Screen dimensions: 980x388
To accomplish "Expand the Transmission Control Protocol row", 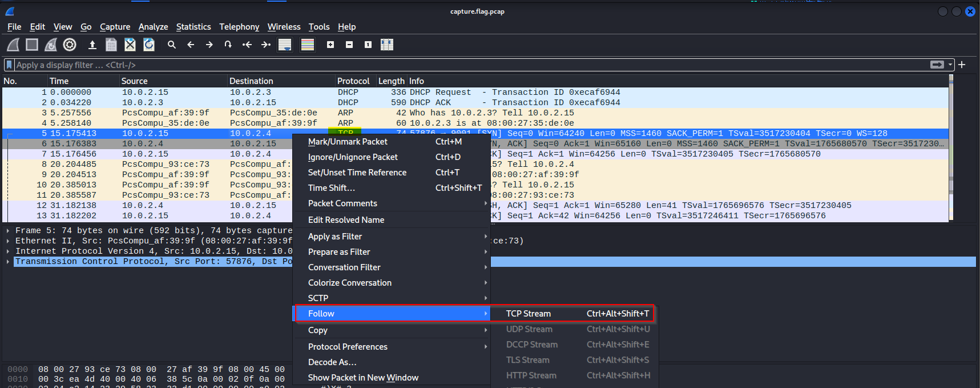I will [8, 262].
